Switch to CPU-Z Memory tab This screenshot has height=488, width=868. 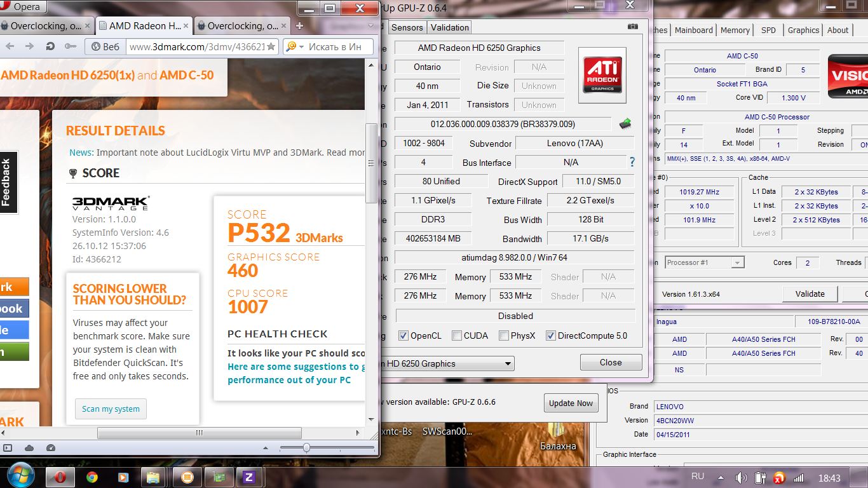click(x=735, y=30)
